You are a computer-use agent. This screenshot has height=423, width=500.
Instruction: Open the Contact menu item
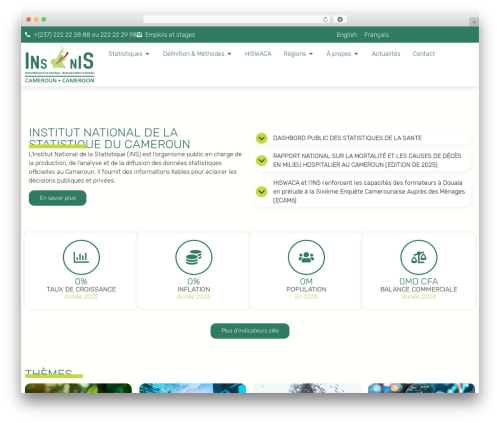(x=424, y=54)
